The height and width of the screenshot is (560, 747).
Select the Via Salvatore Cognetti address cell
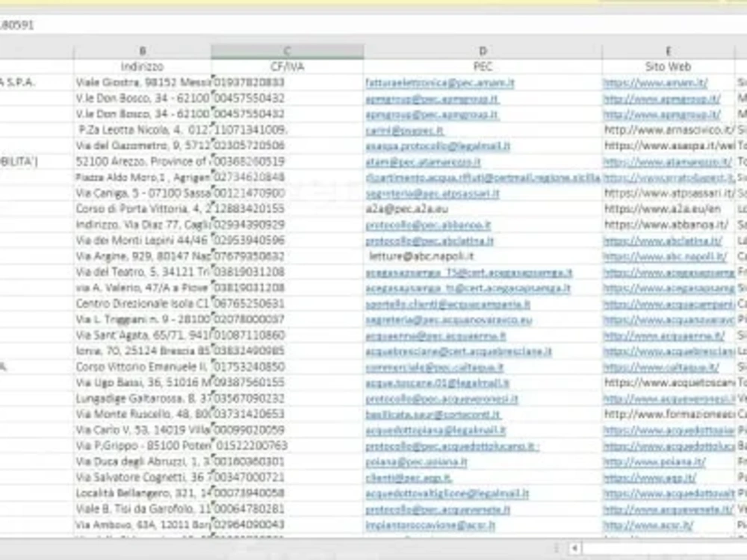(143, 477)
